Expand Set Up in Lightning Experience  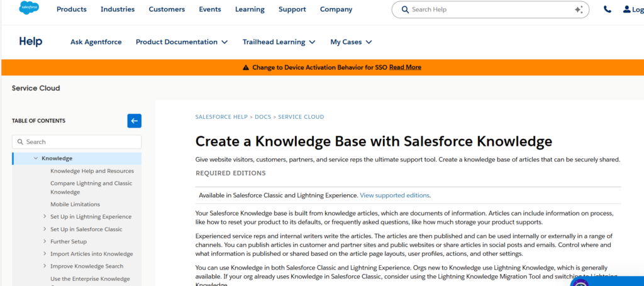(45, 217)
